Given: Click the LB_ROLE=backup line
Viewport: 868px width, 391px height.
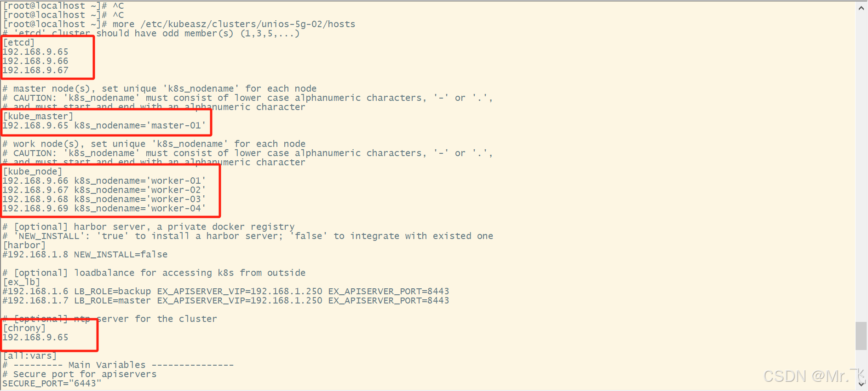Looking at the screenshot, I should (226, 292).
